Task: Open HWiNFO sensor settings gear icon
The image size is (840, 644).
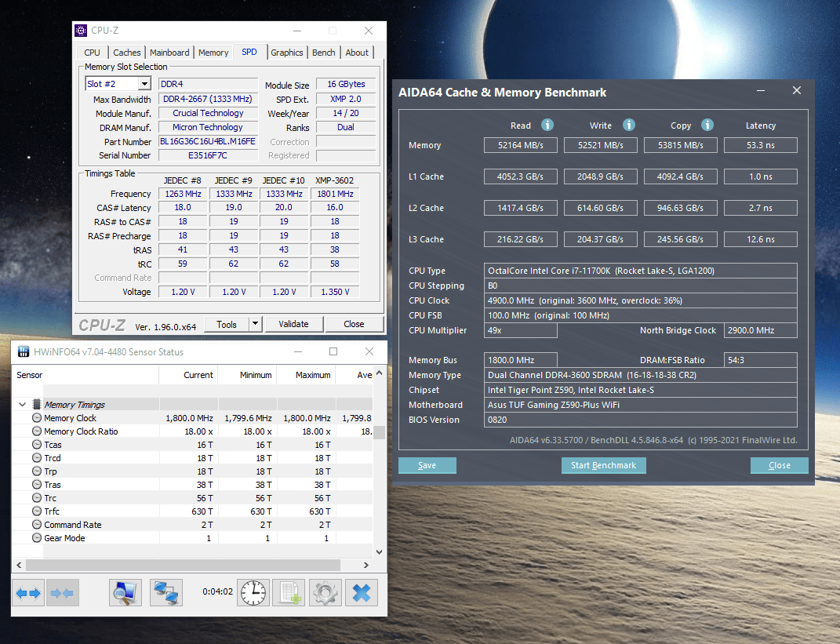Action: point(325,593)
